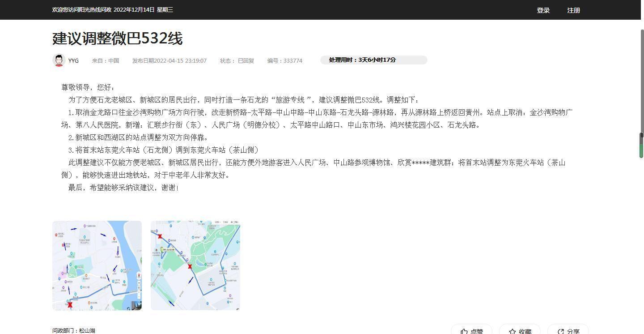Click the page vertical scrollbar thumb
The width and height of the screenshot is (644, 334).
point(641,146)
